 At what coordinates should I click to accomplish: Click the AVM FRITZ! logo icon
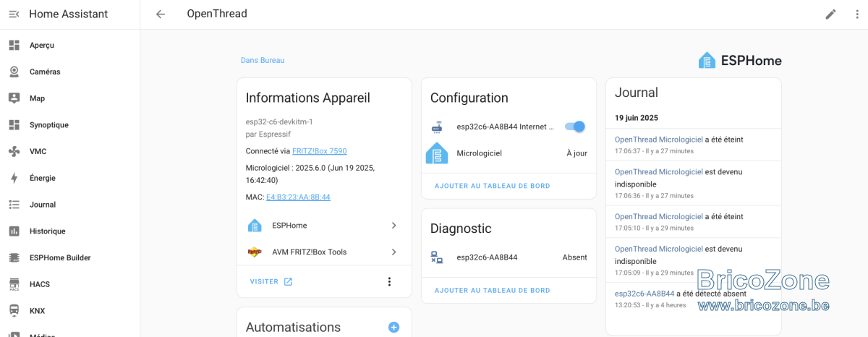[x=255, y=252]
